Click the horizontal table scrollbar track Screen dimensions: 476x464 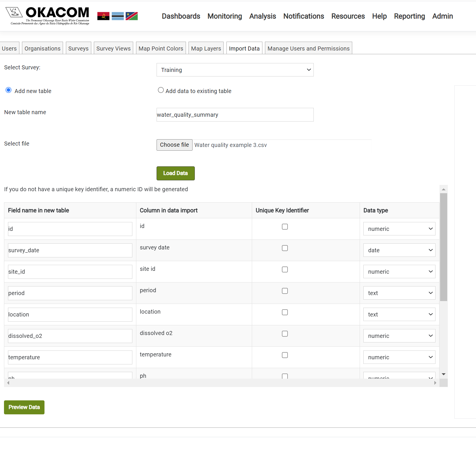pyautogui.click(x=222, y=383)
